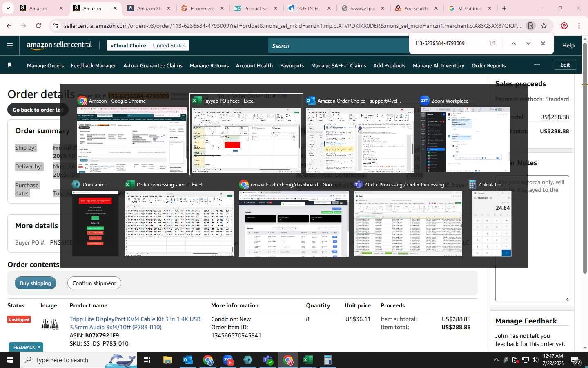Switch to POE INJECT browser tab
The height and width of the screenshot is (368, 588).
310,8
